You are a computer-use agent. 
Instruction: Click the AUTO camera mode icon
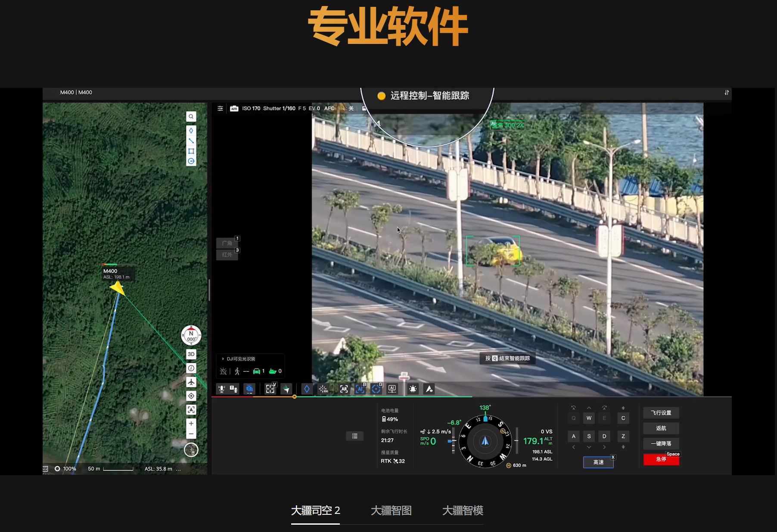click(234, 108)
